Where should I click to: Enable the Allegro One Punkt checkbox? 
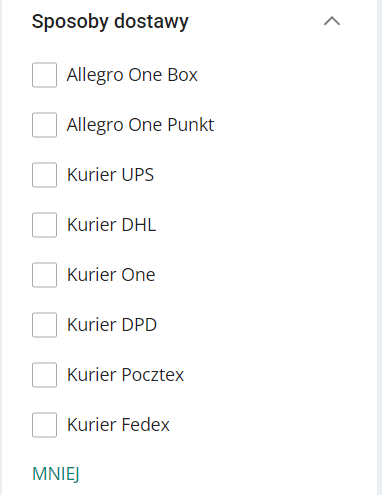44,125
